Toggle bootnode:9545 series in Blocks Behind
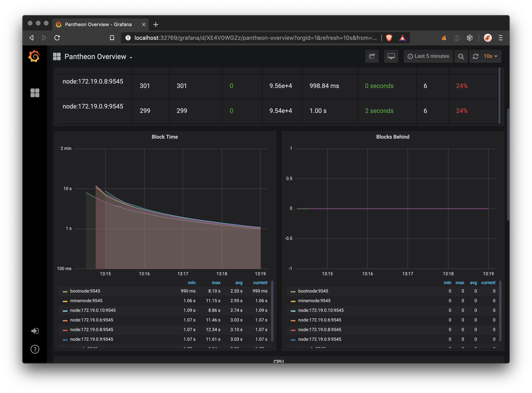The height and width of the screenshot is (393, 532). (x=313, y=291)
